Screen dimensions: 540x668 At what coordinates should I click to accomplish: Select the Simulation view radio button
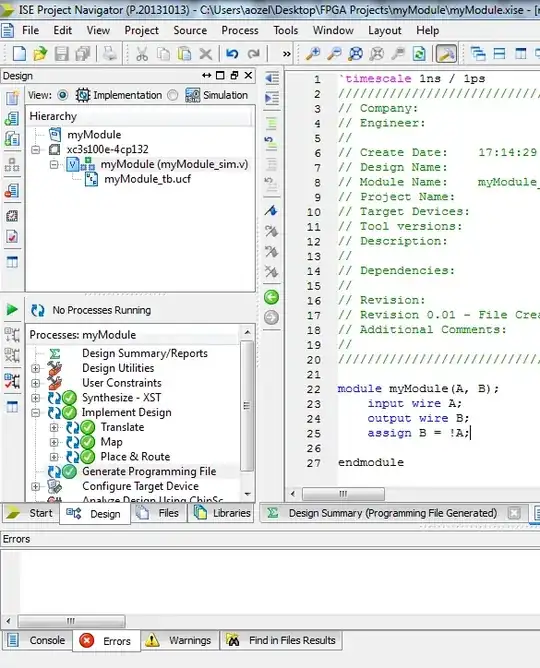click(x=173, y=95)
